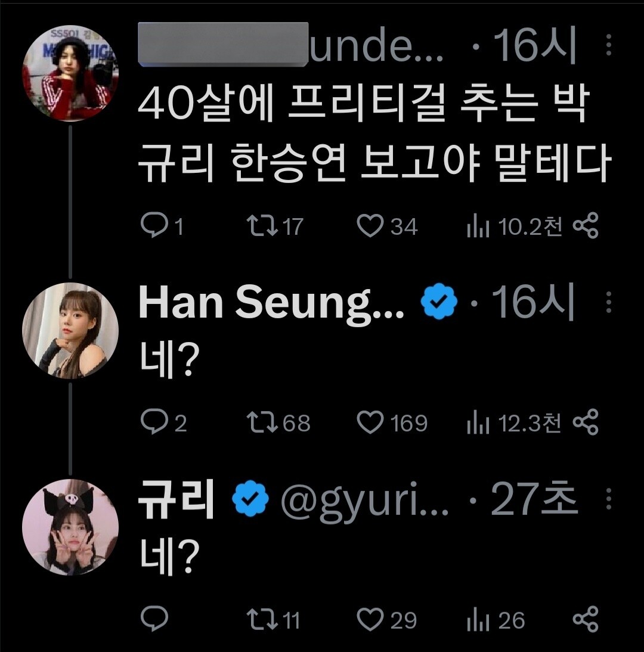The height and width of the screenshot is (652, 644).
Task: Share Han Seung's post
Action: tap(585, 423)
